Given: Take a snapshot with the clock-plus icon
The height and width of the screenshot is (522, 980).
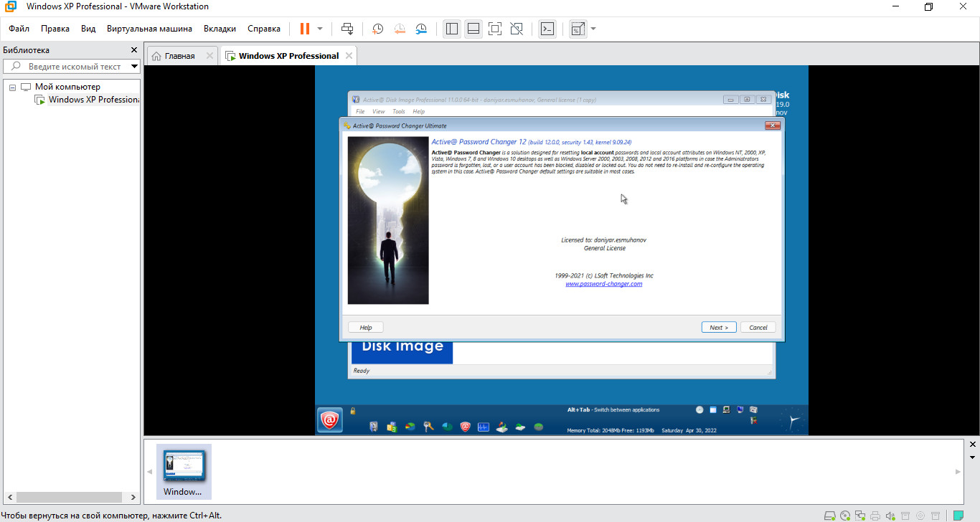Looking at the screenshot, I should pyautogui.click(x=377, y=29).
